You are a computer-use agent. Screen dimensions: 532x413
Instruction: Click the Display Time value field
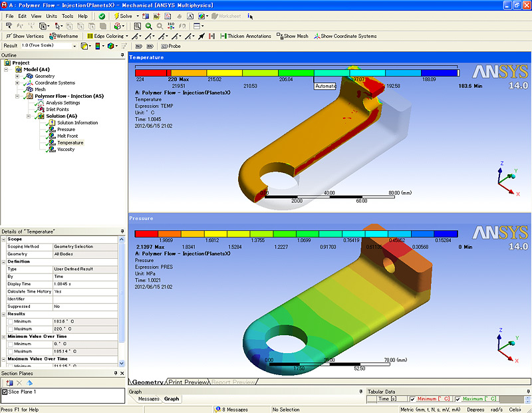tap(85, 284)
